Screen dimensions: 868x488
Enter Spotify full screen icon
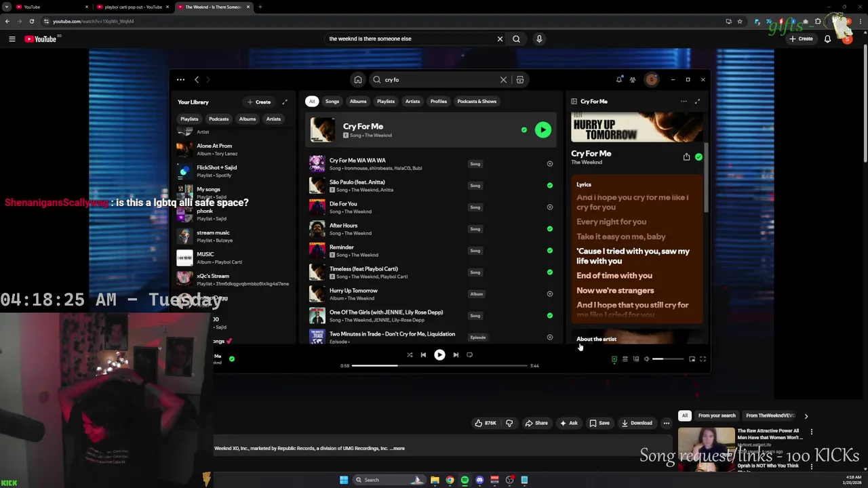(703, 359)
